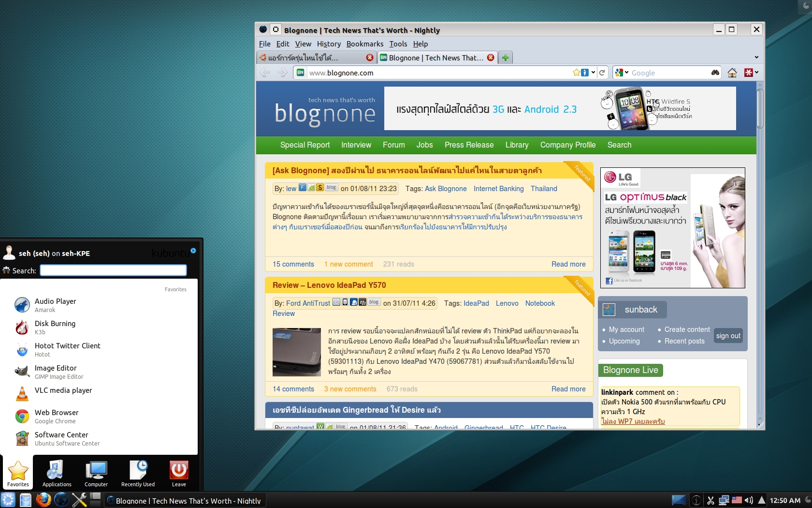Viewport: 812px width, 508px height.
Task: Click the 12:50 AM clock
Action: pos(785,501)
